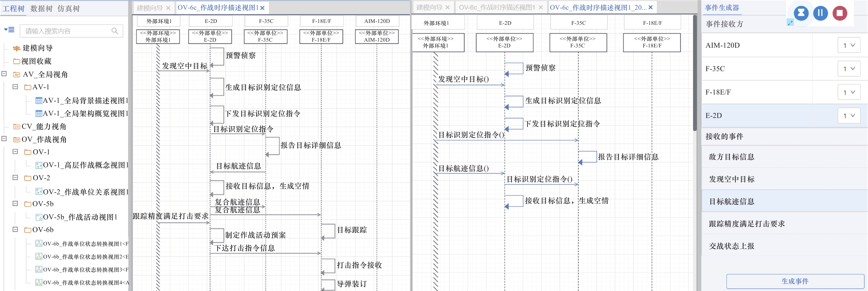The image size is (868, 291).
Task: Pause the simulation with the pause button
Action: click(820, 13)
